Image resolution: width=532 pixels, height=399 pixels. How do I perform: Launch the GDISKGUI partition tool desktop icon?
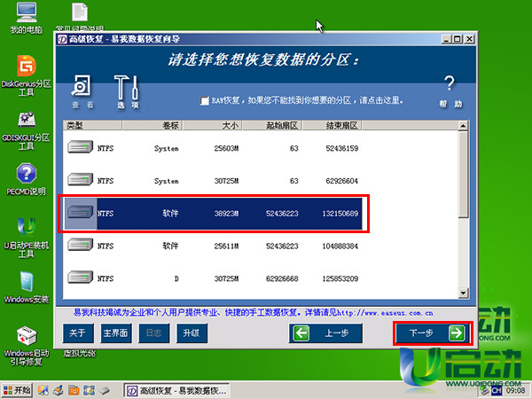27,126
